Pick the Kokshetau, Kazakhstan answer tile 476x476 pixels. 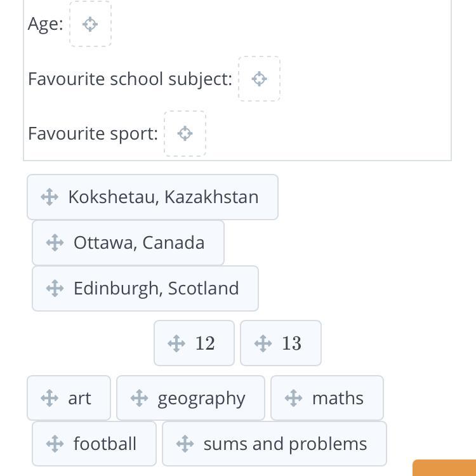[x=163, y=197]
